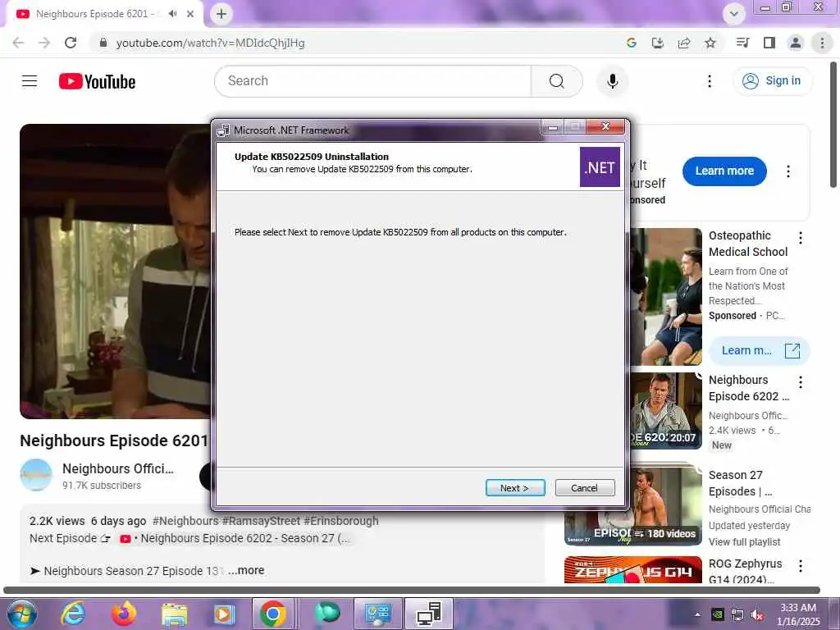Open Osteopathic Medical School ad thumbnail

(x=666, y=296)
